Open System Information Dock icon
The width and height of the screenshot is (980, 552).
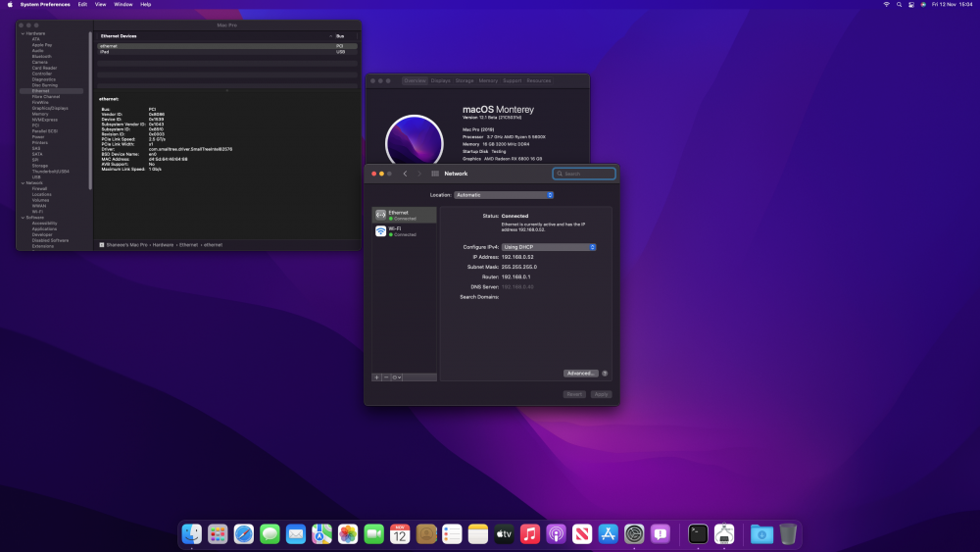coord(724,534)
